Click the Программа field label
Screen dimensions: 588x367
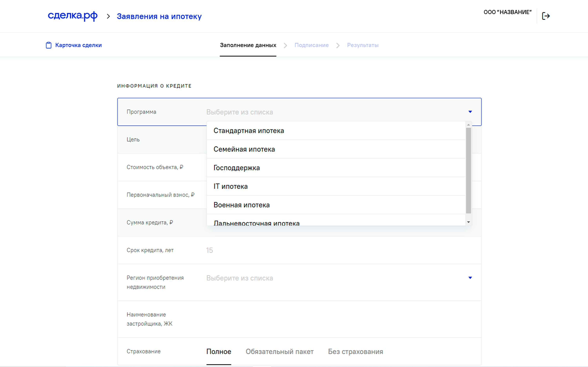(141, 112)
